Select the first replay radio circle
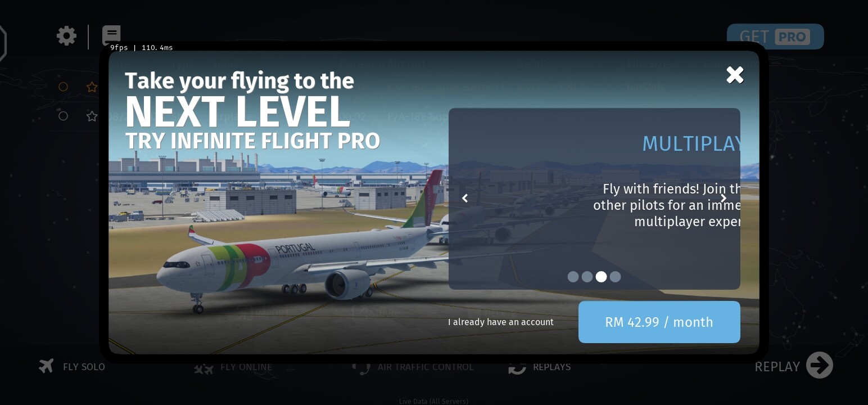This screenshot has height=405, width=868. click(64, 87)
